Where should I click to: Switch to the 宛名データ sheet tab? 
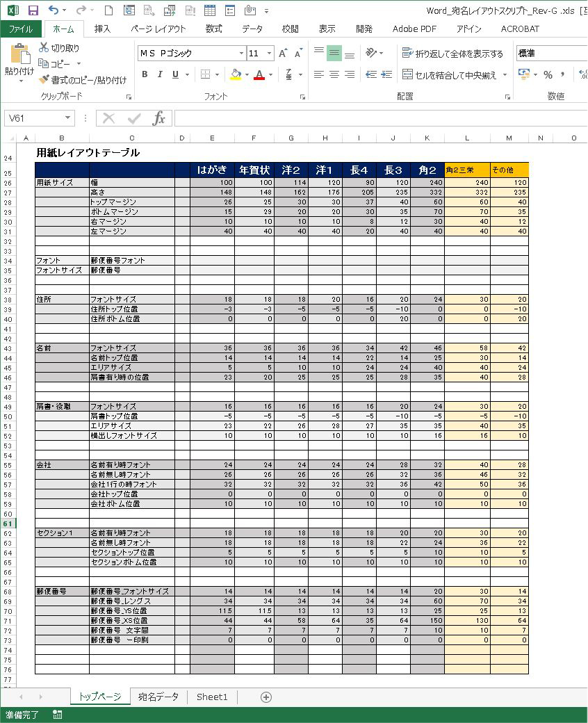click(158, 697)
